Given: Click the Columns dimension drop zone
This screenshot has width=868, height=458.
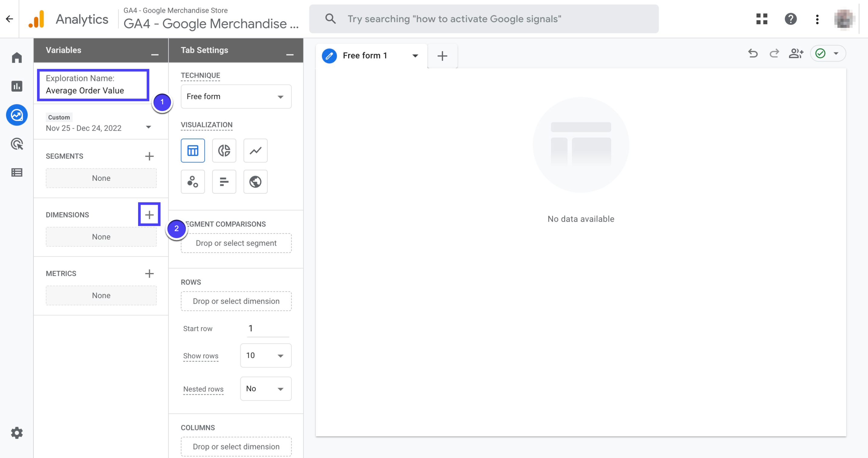Looking at the screenshot, I should 236,446.
